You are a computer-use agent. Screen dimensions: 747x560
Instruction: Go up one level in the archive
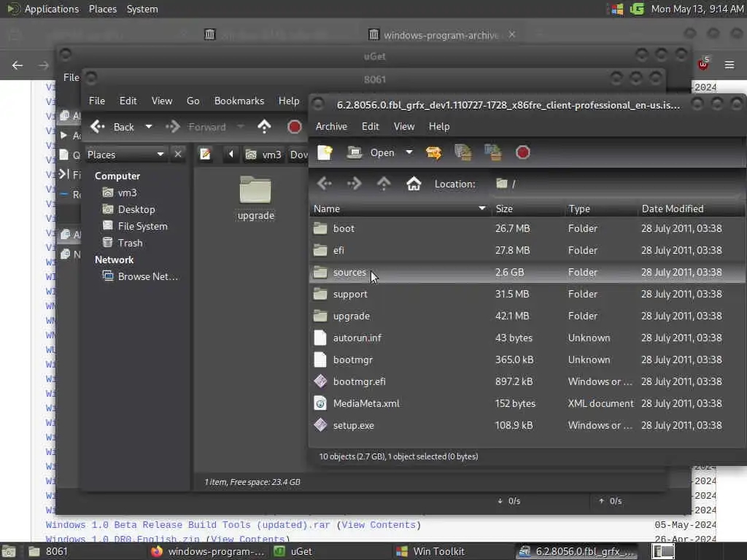pos(384,183)
